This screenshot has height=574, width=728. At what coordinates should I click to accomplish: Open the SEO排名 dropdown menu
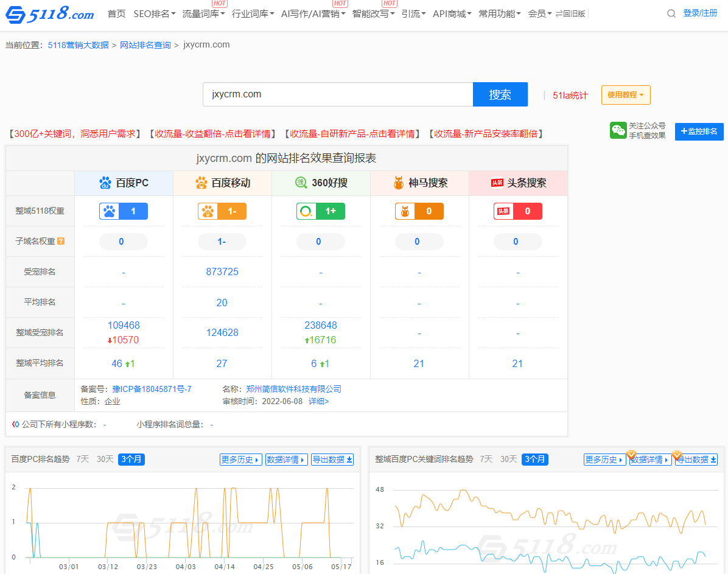154,14
